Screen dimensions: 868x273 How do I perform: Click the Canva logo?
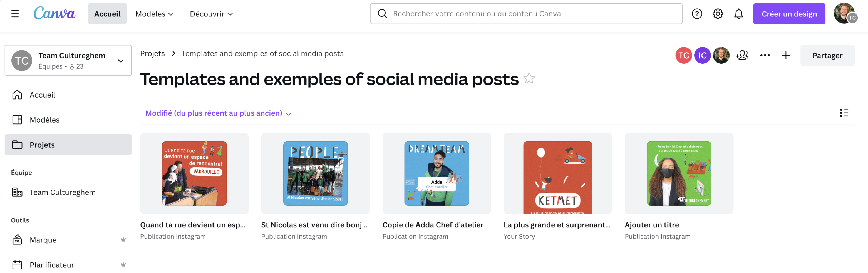54,14
